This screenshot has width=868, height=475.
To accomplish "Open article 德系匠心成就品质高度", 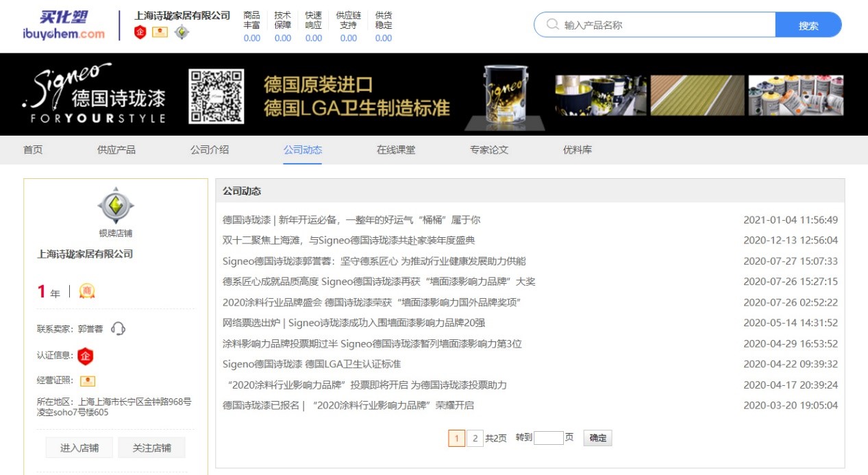I will tap(379, 282).
